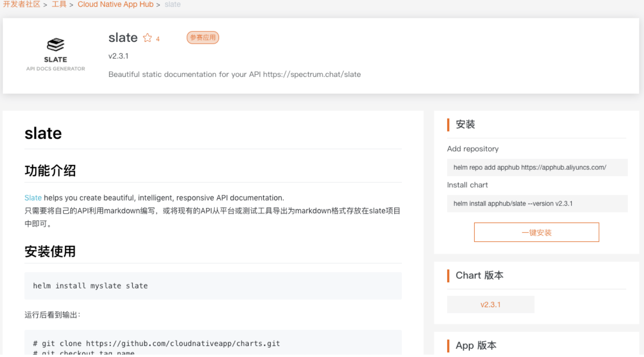
Task: Open 开发者社区 breadcrumb link
Action: 22,4
